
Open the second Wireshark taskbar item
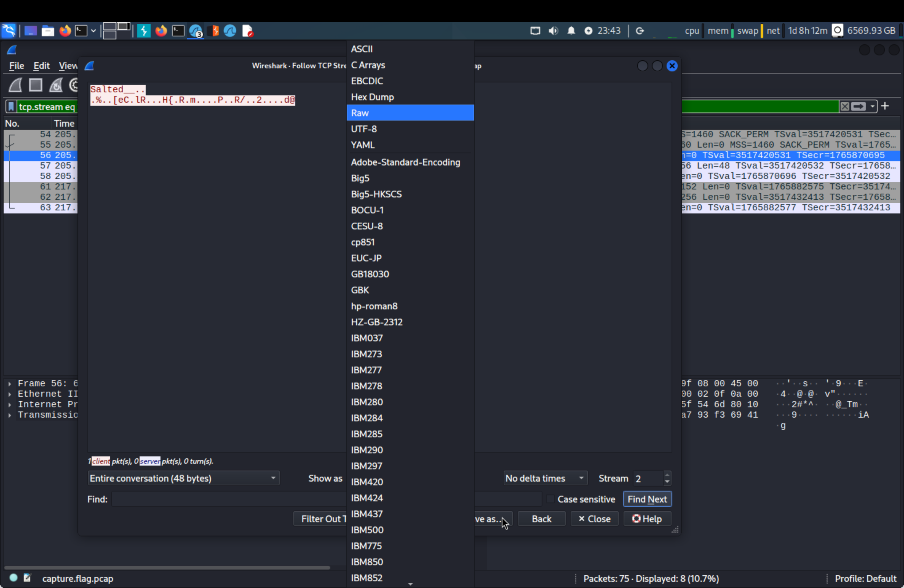click(230, 31)
